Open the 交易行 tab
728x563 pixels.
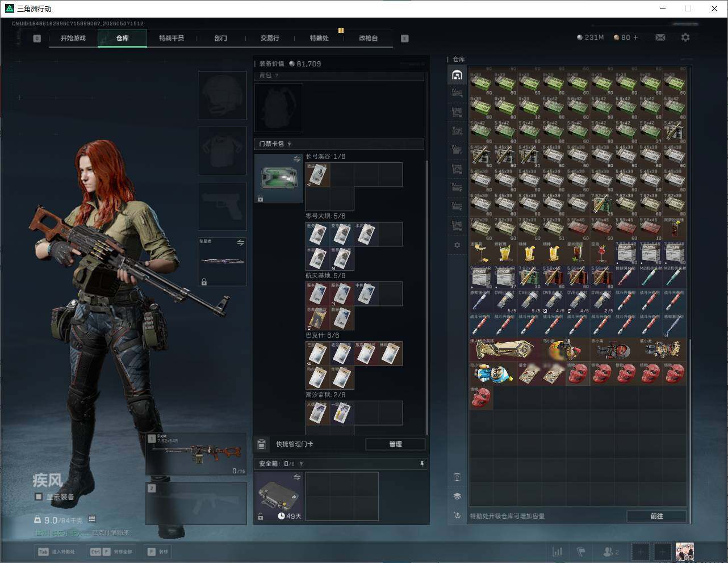270,38
